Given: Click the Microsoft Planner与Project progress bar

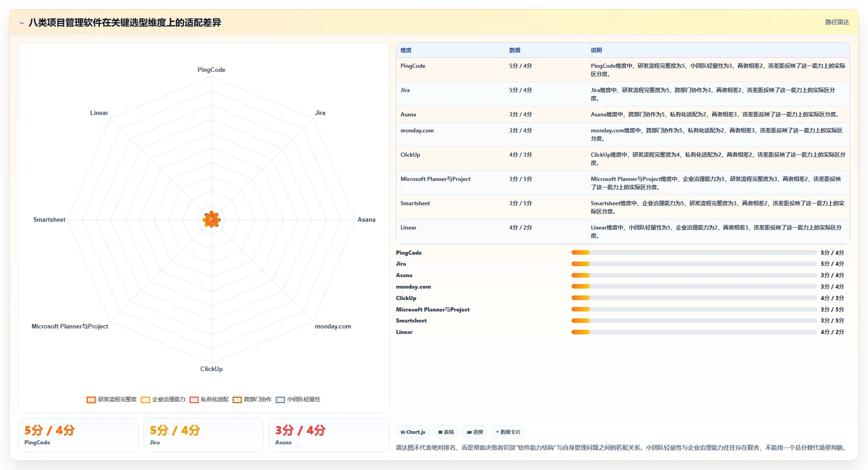Looking at the screenshot, I should (x=694, y=309).
